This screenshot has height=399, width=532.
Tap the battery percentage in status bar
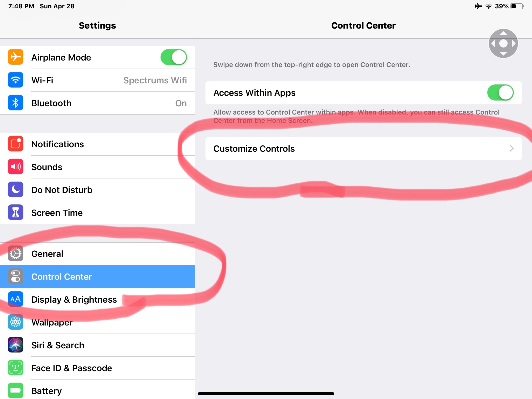(x=502, y=6)
